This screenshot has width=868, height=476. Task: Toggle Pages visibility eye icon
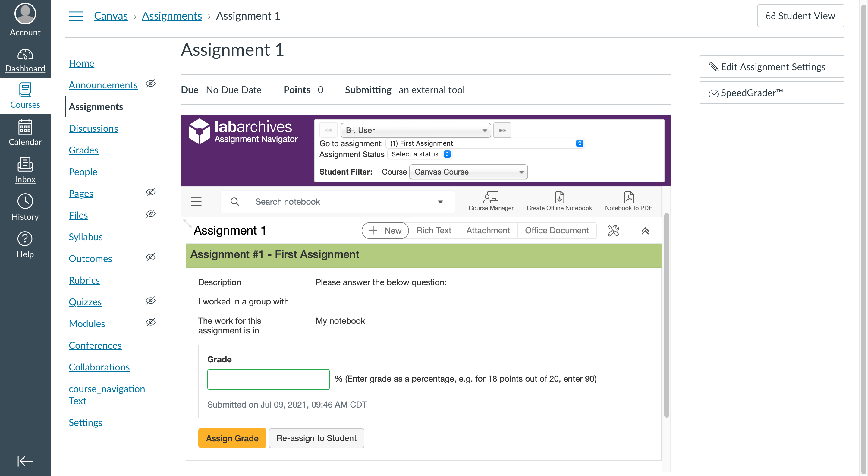coord(151,192)
